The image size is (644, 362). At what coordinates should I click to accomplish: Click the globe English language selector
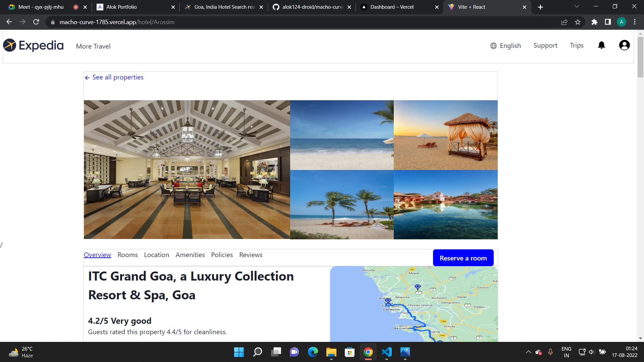click(505, 46)
